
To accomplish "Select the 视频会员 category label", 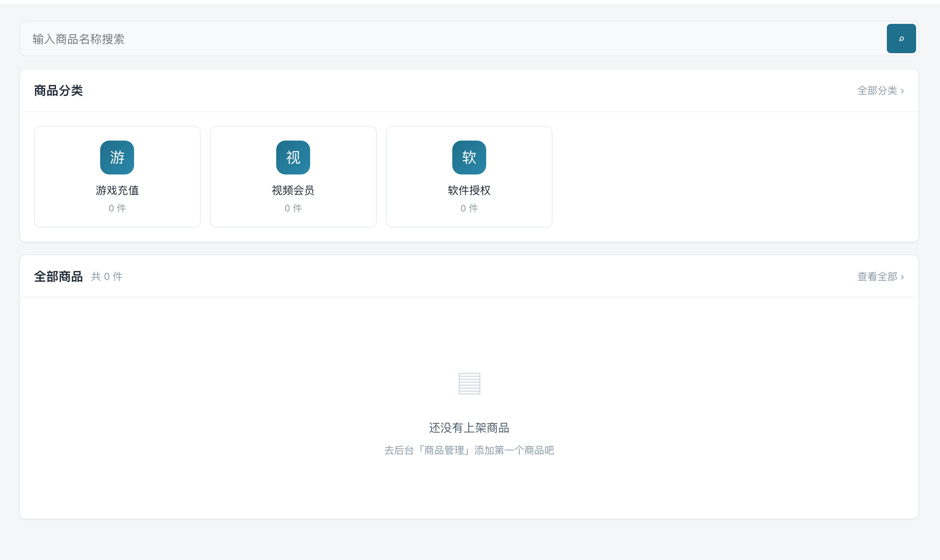I will coord(293,190).
